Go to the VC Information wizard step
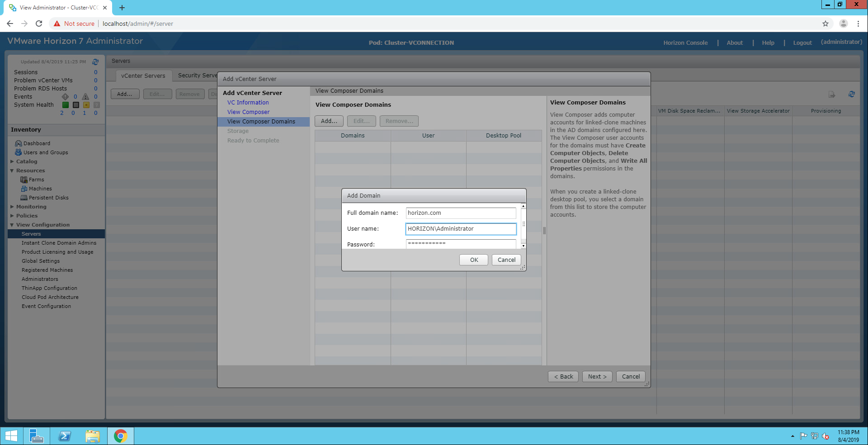 point(248,103)
